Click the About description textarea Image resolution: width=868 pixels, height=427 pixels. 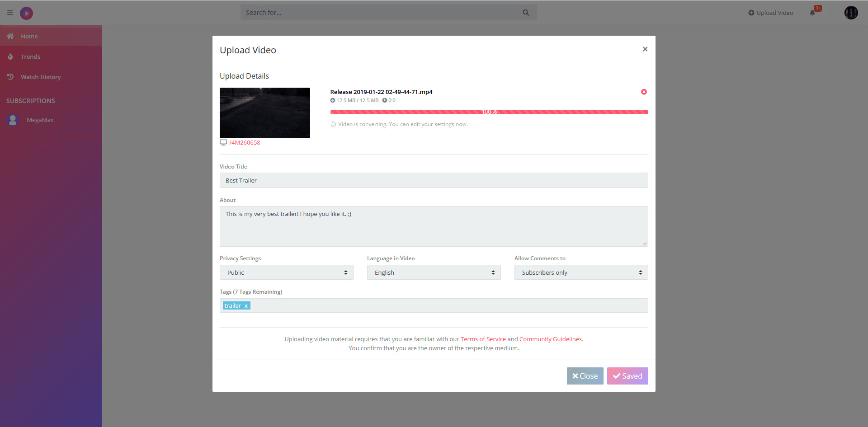click(x=434, y=226)
